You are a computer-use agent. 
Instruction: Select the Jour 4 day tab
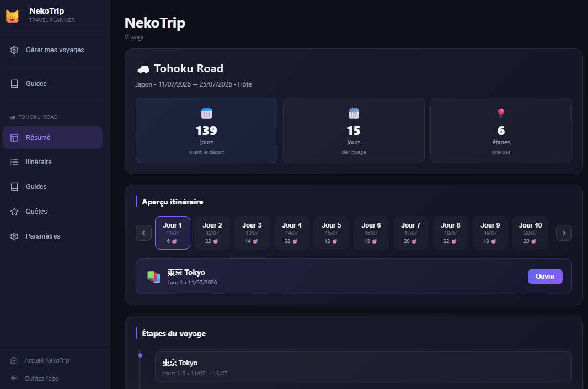292,233
